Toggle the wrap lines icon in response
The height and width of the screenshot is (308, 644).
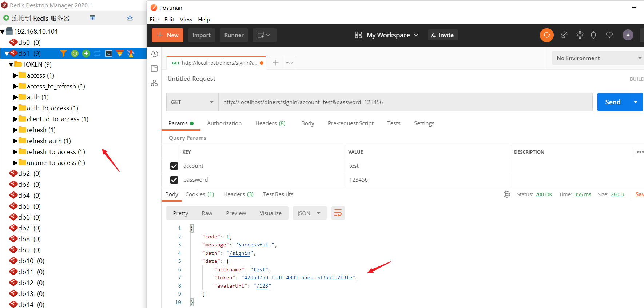click(338, 213)
